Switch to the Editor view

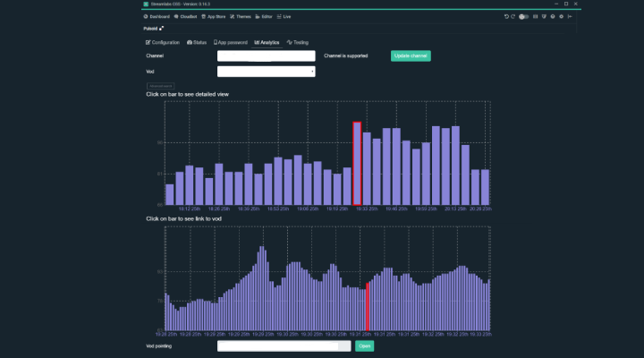(x=265, y=16)
